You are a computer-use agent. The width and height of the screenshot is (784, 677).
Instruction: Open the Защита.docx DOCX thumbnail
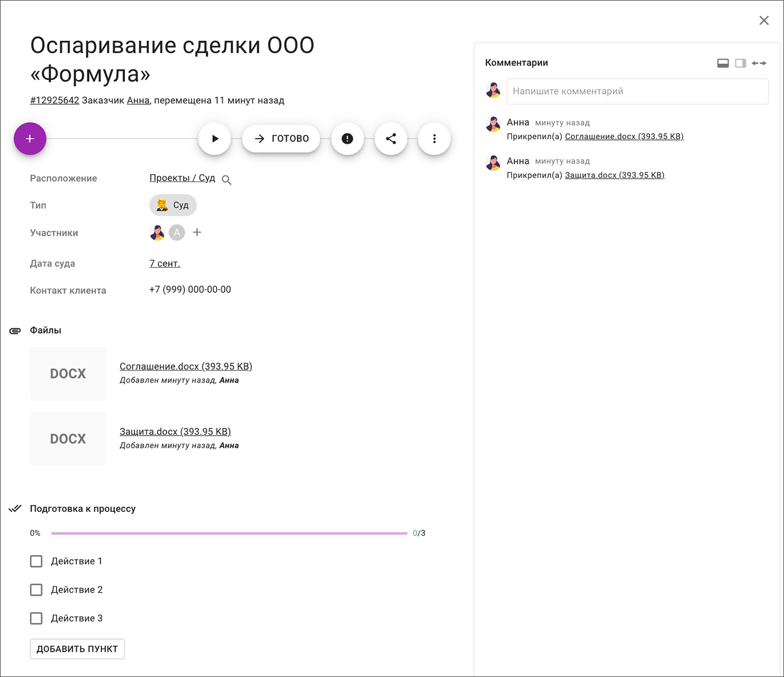coord(68,439)
